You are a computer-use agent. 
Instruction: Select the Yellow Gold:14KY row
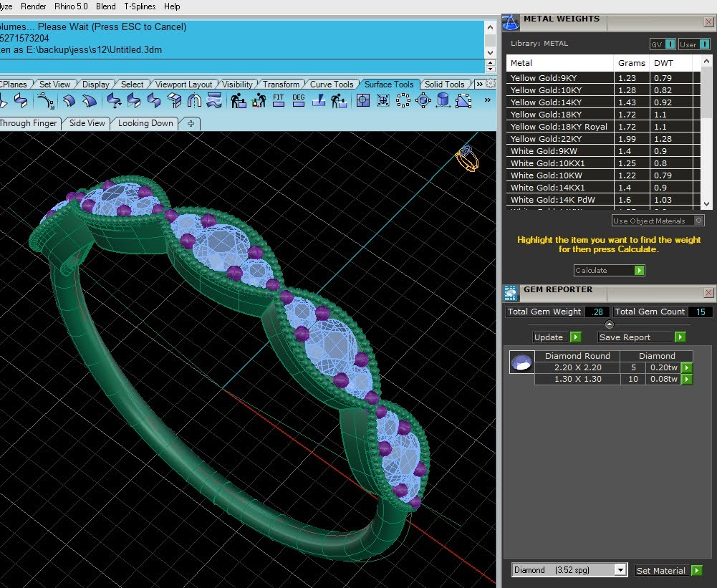(x=603, y=102)
